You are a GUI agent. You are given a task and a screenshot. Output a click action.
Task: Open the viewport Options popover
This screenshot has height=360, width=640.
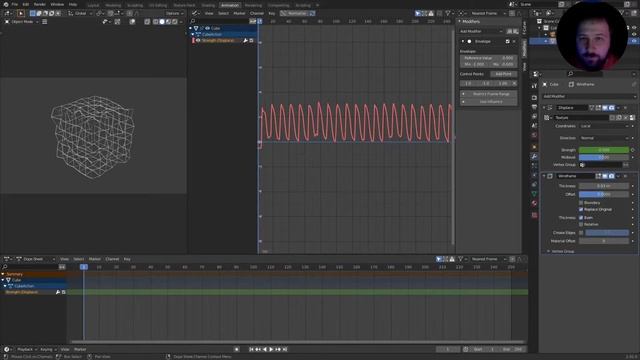point(174,13)
